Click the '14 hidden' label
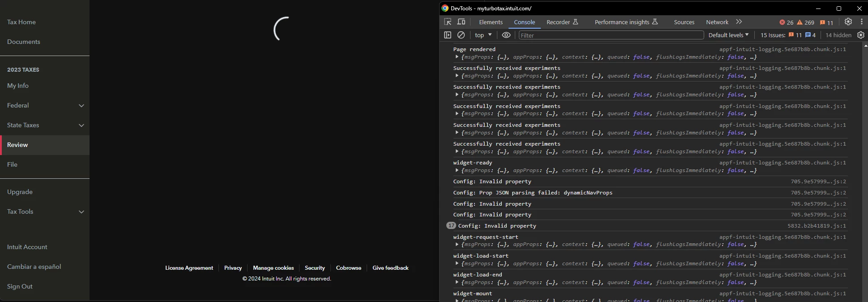868x302 pixels. tap(838, 35)
